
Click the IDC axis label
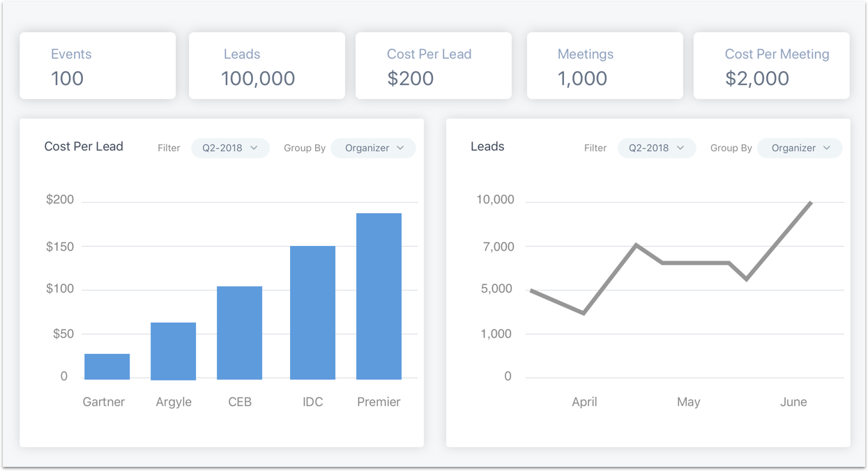313,402
